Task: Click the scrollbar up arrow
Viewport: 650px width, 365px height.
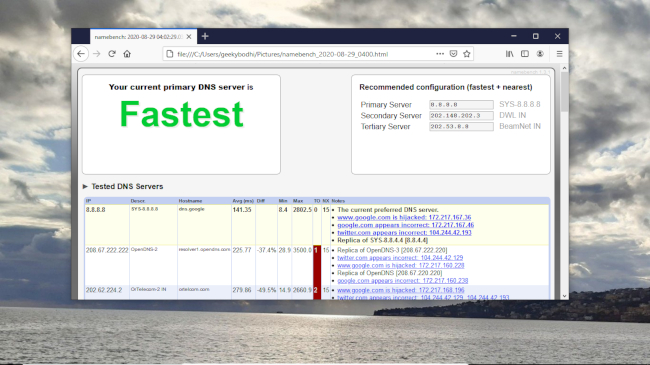Action: [x=564, y=68]
